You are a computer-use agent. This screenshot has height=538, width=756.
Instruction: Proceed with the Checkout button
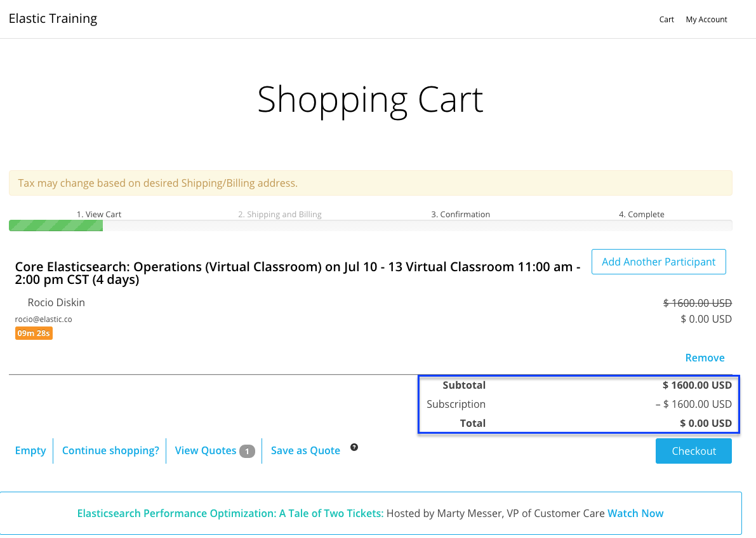point(693,451)
